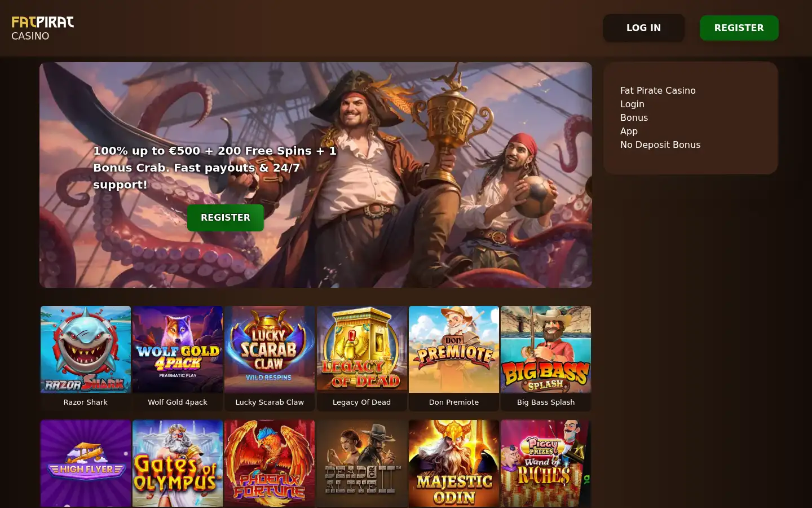Image resolution: width=812 pixels, height=508 pixels.
Task: Open the No Deposit Bonus sidebar link
Action: 660,144
